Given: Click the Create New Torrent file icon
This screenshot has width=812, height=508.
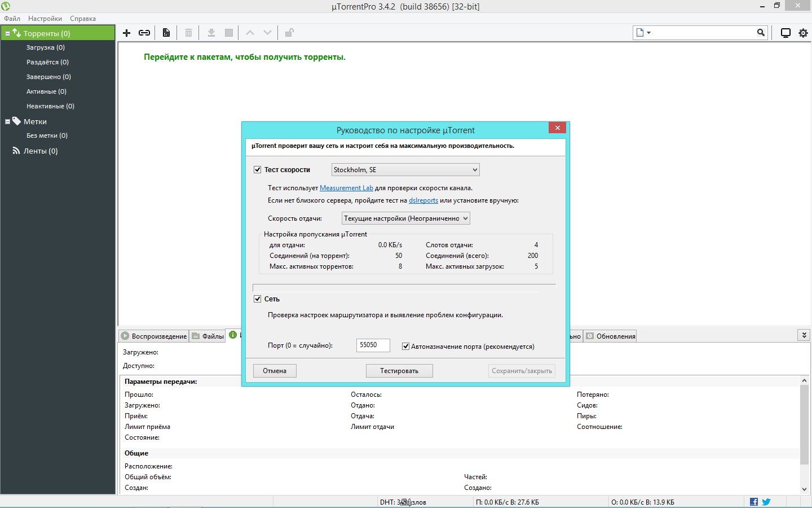Looking at the screenshot, I should pyautogui.click(x=166, y=33).
